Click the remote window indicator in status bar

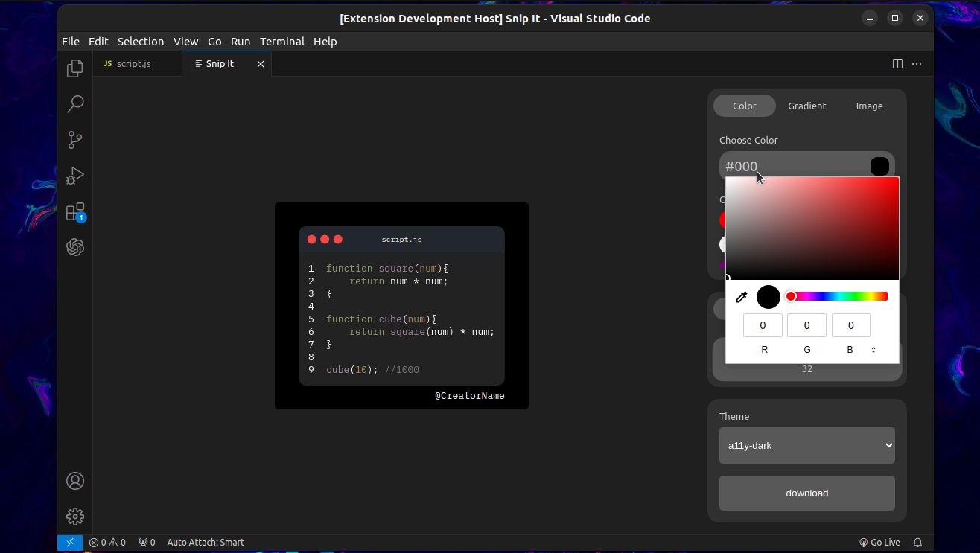coord(70,543)
